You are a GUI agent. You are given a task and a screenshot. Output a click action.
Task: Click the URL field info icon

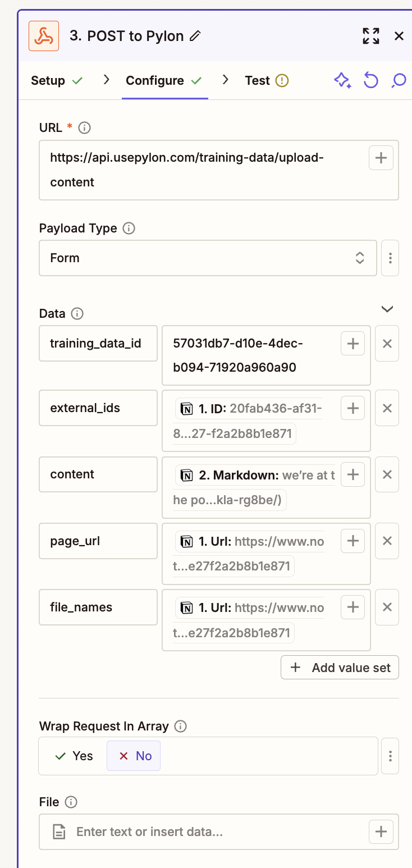pos(85,128)
